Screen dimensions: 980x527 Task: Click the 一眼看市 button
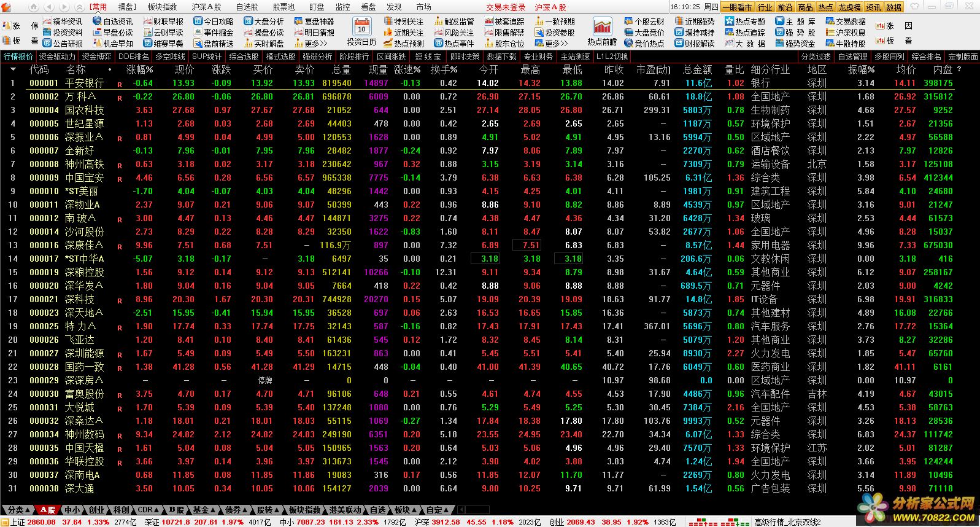pos(738,7)
